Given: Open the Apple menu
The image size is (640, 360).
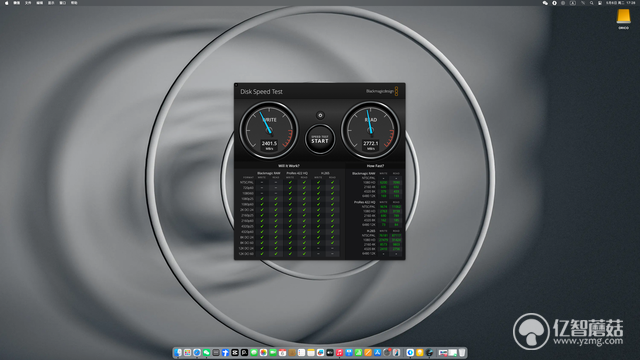Looking at the screenshot, I should click(x=6, y=3).
